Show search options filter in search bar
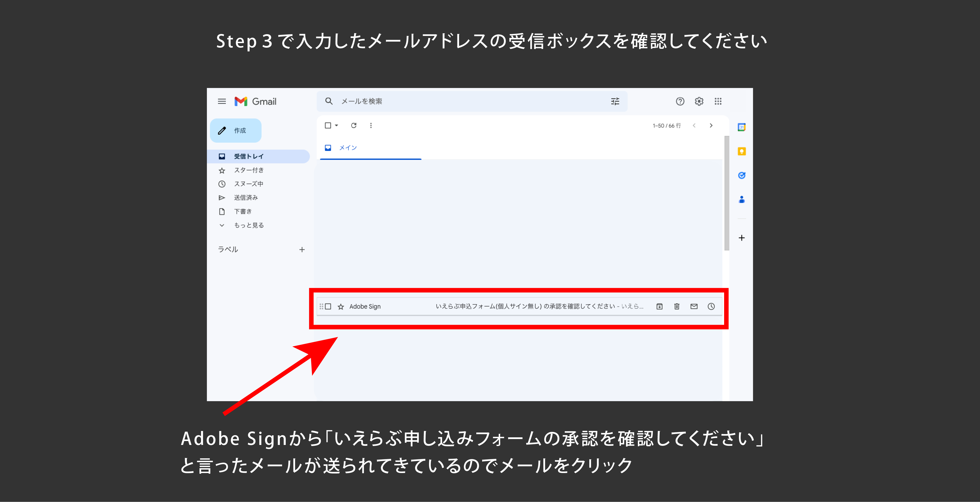The image size is (980, 502). (615, 101)
